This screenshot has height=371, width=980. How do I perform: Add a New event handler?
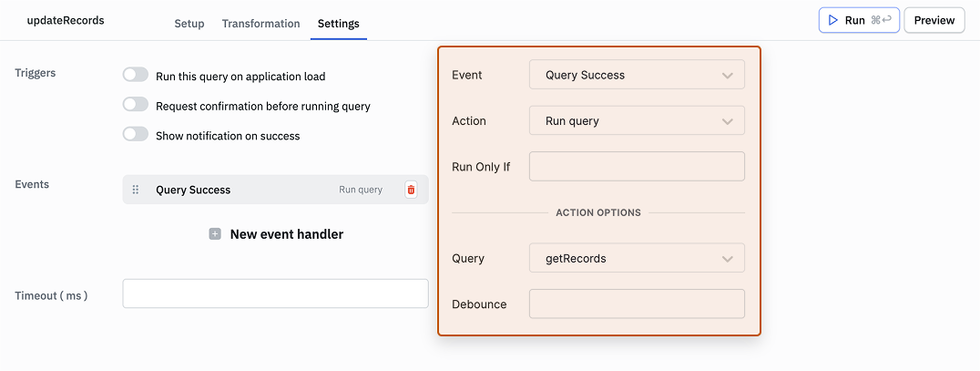point(286,234)
